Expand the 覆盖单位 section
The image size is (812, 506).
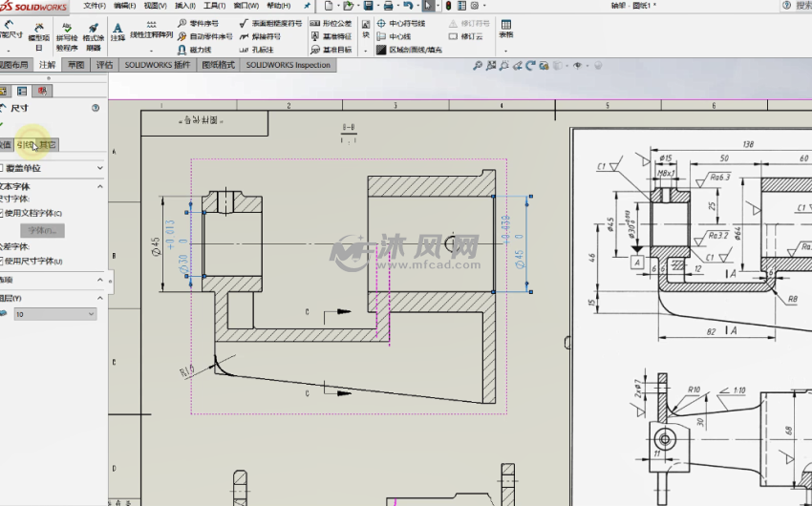[100, 168]
